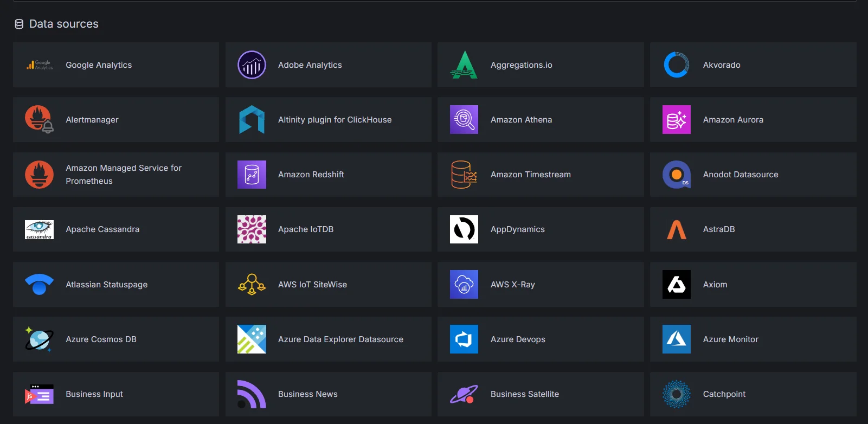The height and width of the screenshot is (424, 868).
Task: Click the Amazon Redshift icon
Action: tap(252, 175)
